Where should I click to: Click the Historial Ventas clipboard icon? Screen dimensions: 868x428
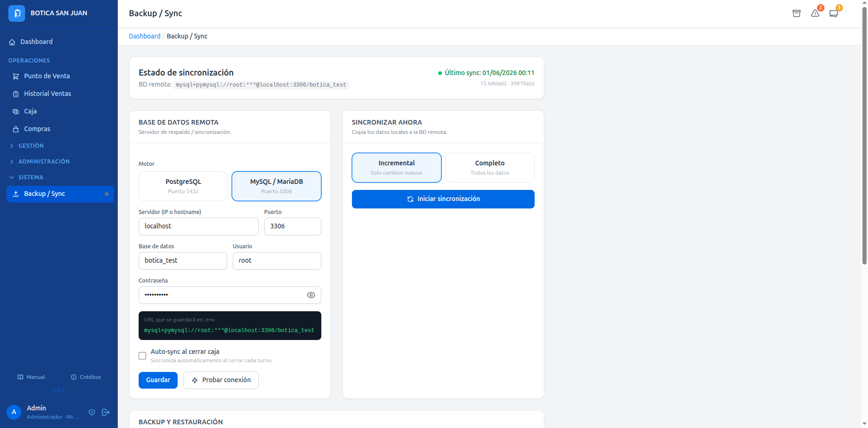point(16,94)
